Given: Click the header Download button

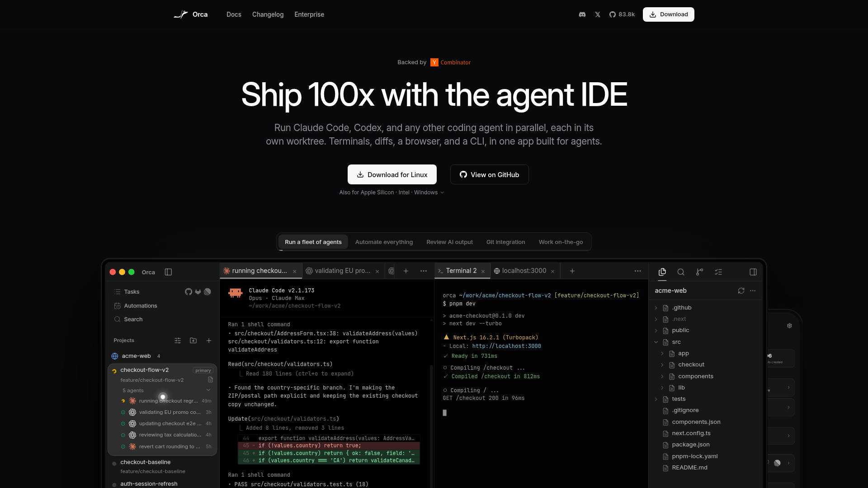Looking at the screenshot, I should (669, 14).
